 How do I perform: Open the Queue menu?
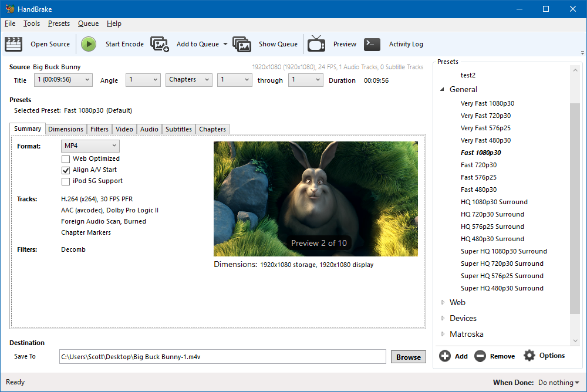click(x=89, y=23)
